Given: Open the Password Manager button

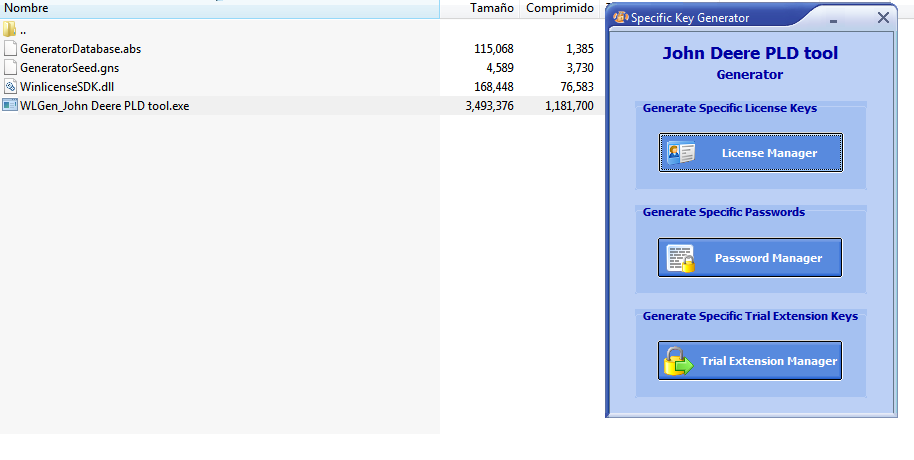Looking at the screenshot, I should [x=750, y=257].
